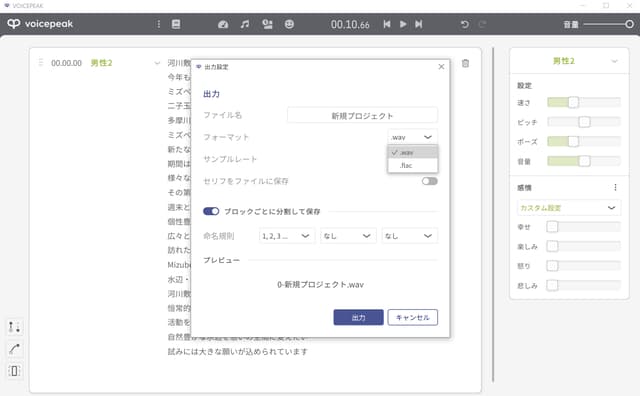The width and height of the screenshot is (640, 396).
Task: Skip to previous block
Action: (387, 24)
